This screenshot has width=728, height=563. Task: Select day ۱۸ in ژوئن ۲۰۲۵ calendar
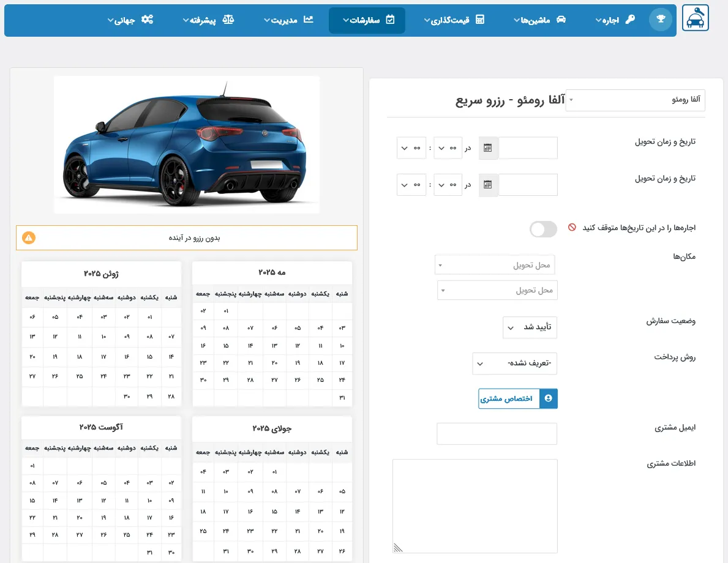[x=80, y=356]
